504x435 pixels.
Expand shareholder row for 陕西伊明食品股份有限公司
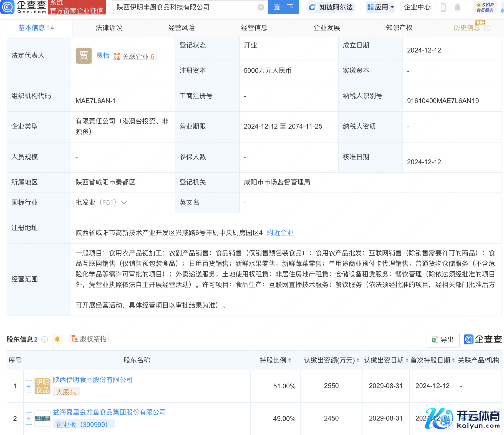coord(29,386)
